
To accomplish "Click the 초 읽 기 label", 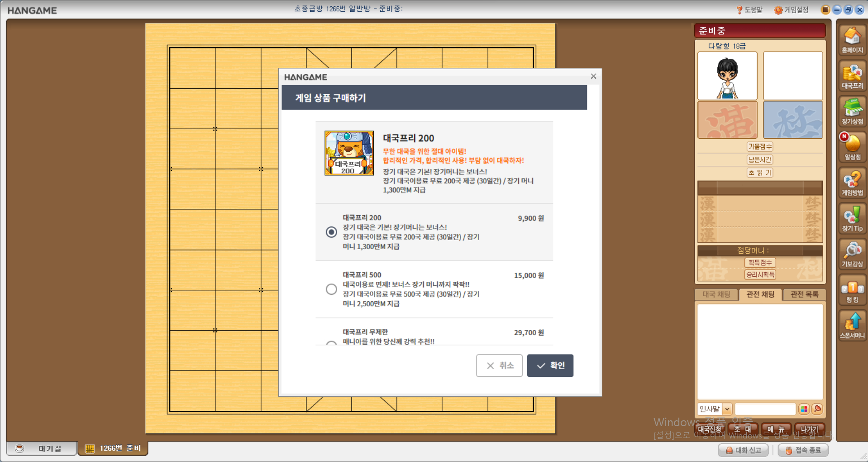I will tap(760, 173).
